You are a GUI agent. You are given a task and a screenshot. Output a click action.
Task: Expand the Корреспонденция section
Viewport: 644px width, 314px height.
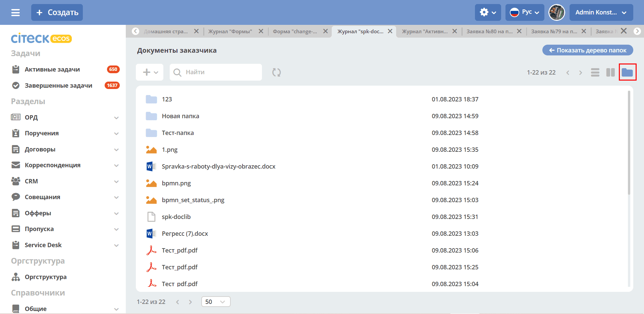pyautogui.click(x=116, y=165)
